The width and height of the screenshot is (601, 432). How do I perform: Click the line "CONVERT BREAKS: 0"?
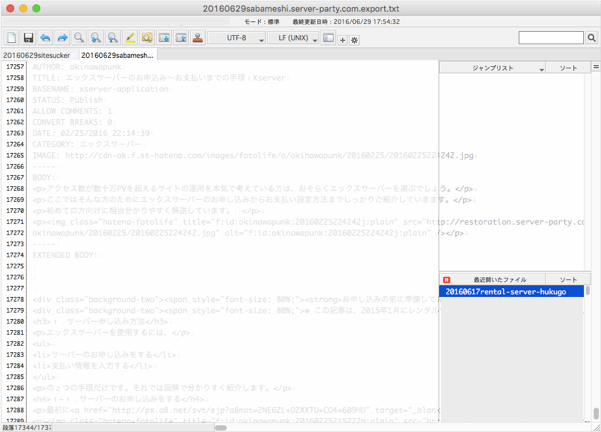pyautogui.click(x=72, y=122)
